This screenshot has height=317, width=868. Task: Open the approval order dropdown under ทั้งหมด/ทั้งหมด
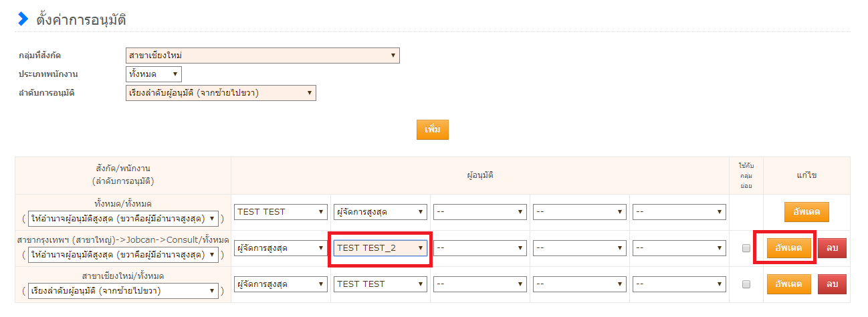coord(123,219)
